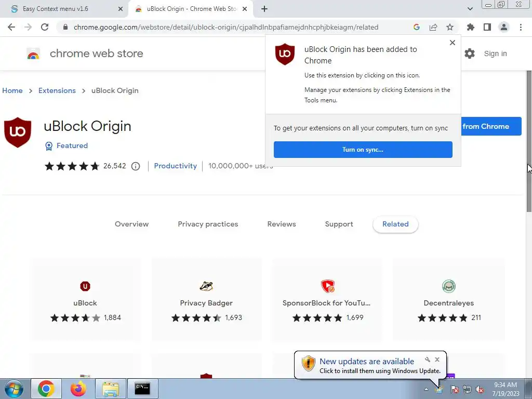Go to Home breadcrumb link
This screenshot has height=399, width=532.
pyautogui.click(x=12, y=90)
